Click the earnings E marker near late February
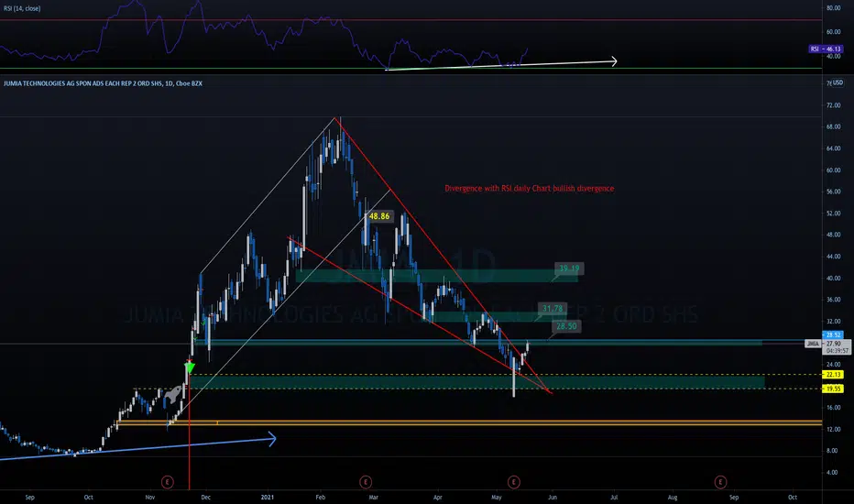The image size is (854, 504). tap(366, 482)
